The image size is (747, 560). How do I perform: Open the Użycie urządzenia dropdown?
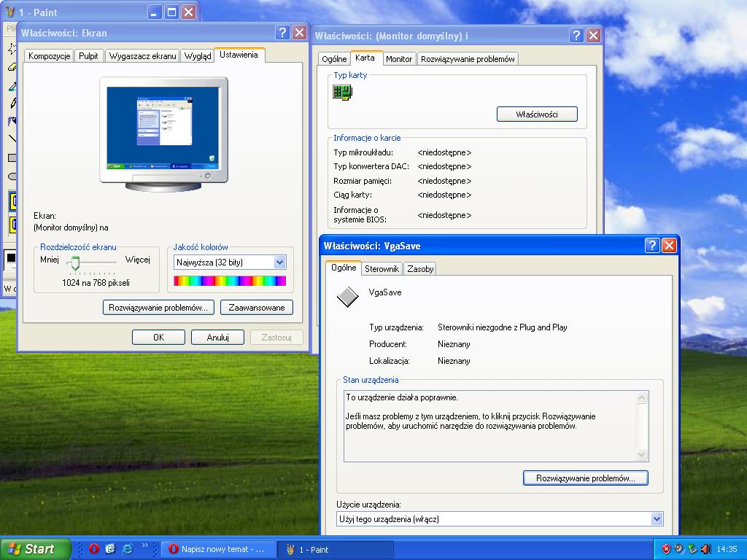657,519
